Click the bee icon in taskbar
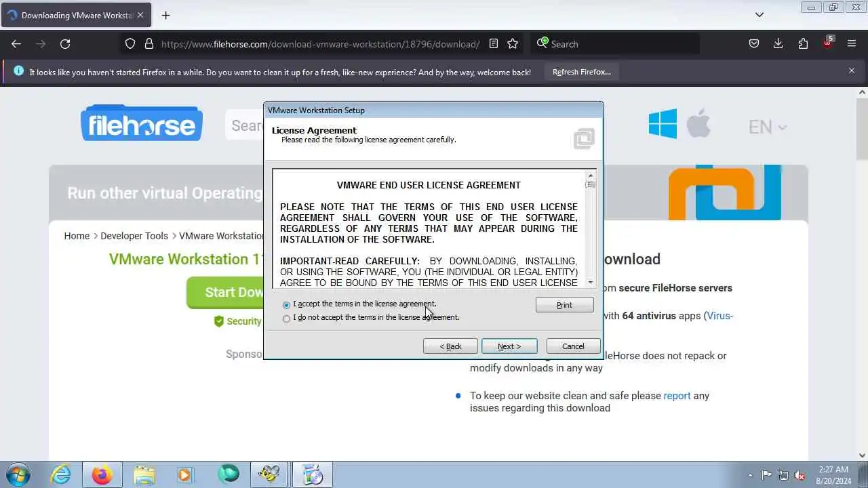The width and height of the screenshot is (868, 488). pyautogui.click(x=269, y=474)
